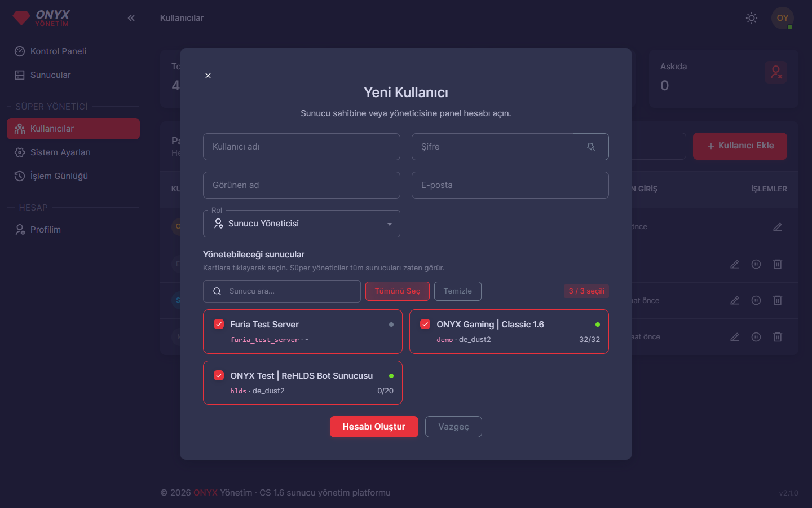Click the "Kullanıcılar" page heading in the top bar
812x508 pixels.
182,18
